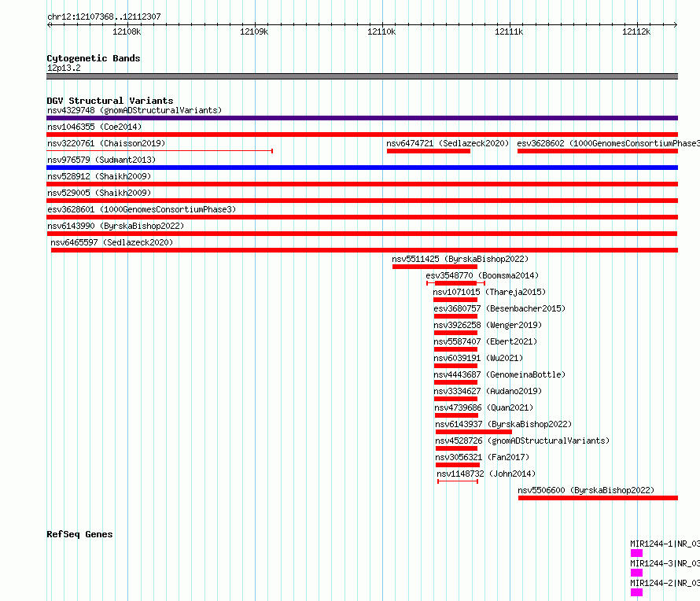This screenshot has height=601, width=700.
Task: Click nsv4739686 (Quan2021) label
Action: click(x=484, y=407)
